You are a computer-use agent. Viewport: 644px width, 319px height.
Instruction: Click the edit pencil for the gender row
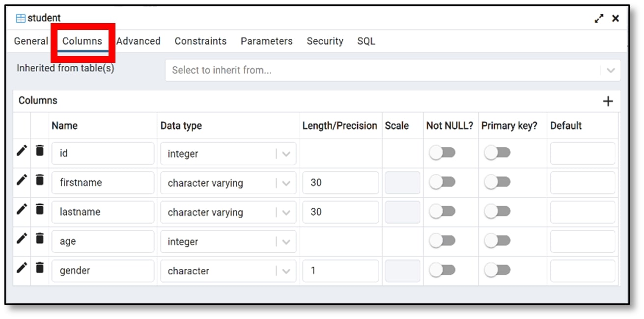click(22, 268)
